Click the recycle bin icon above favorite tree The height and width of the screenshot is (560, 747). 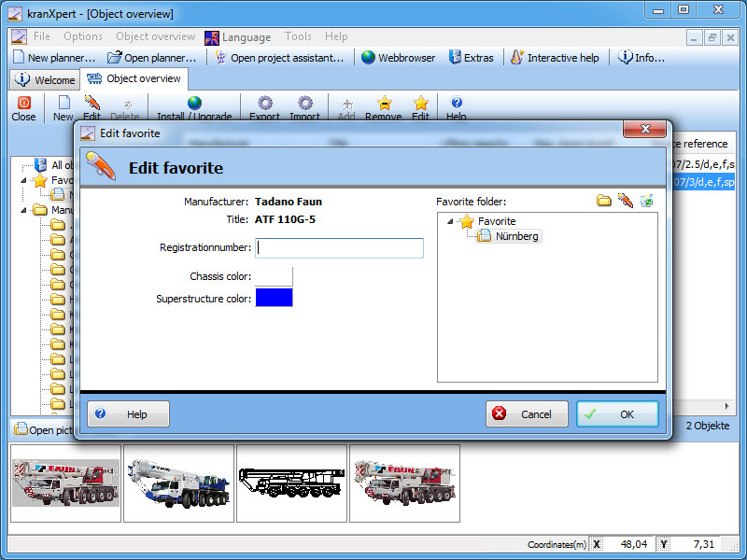pos(647,201)
